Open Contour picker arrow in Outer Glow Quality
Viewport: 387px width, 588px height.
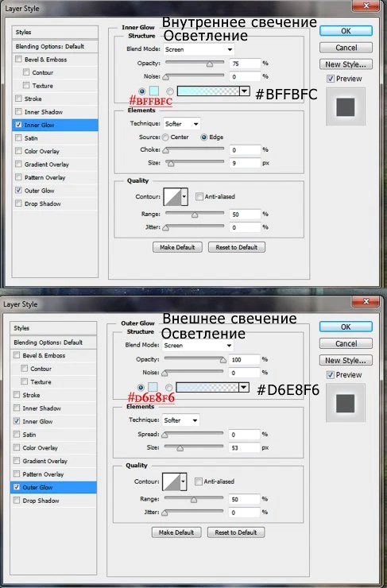tap(183, 482)
